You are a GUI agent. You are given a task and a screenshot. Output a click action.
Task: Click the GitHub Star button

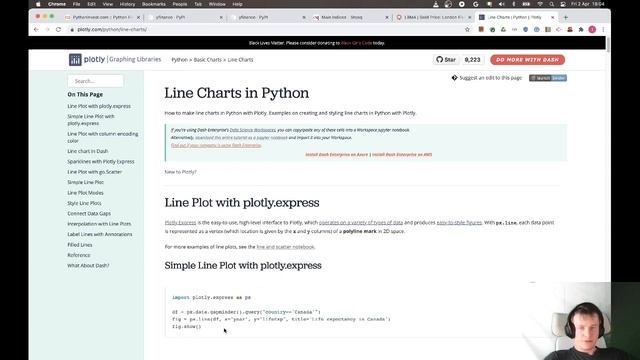coord(446,60)
